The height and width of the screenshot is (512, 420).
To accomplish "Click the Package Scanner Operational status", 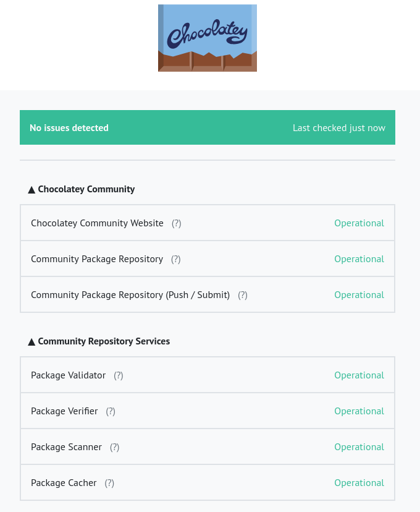I will (359, 447).
